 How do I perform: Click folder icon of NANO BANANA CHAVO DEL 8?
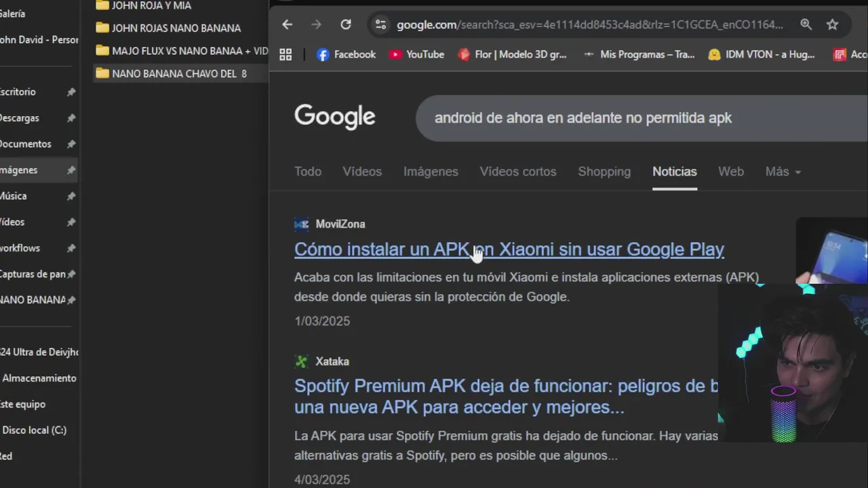(x=102, y=73)
